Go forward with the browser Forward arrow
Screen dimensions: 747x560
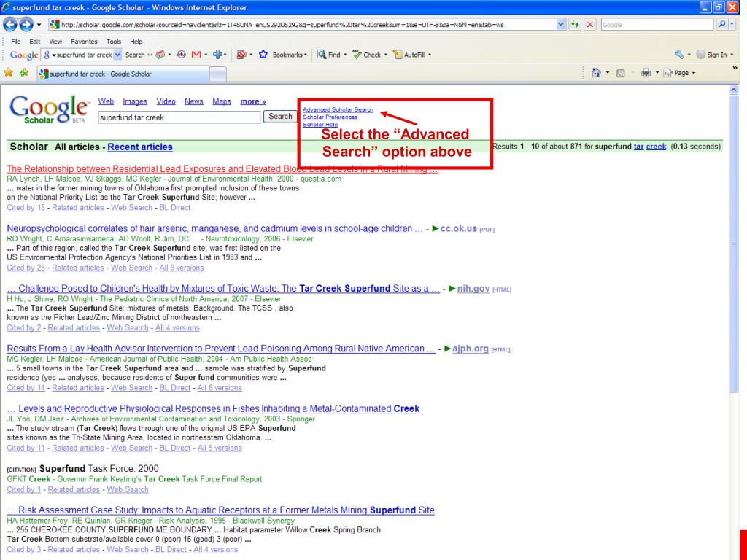[26, 24]
